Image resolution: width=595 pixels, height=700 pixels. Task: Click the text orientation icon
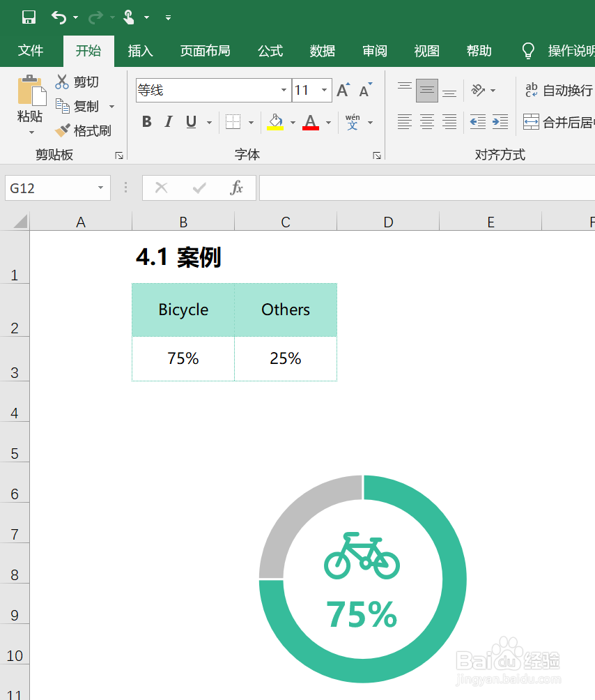[x=479, y=91]
